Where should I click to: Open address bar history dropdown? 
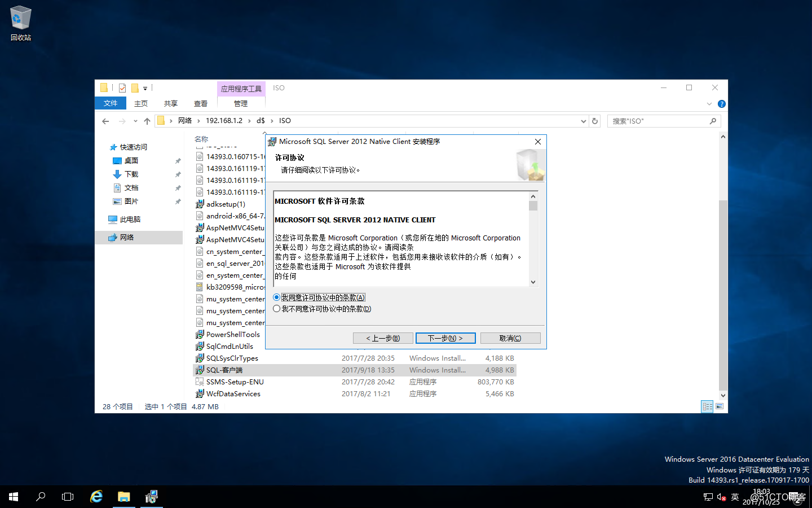point(584,121)
